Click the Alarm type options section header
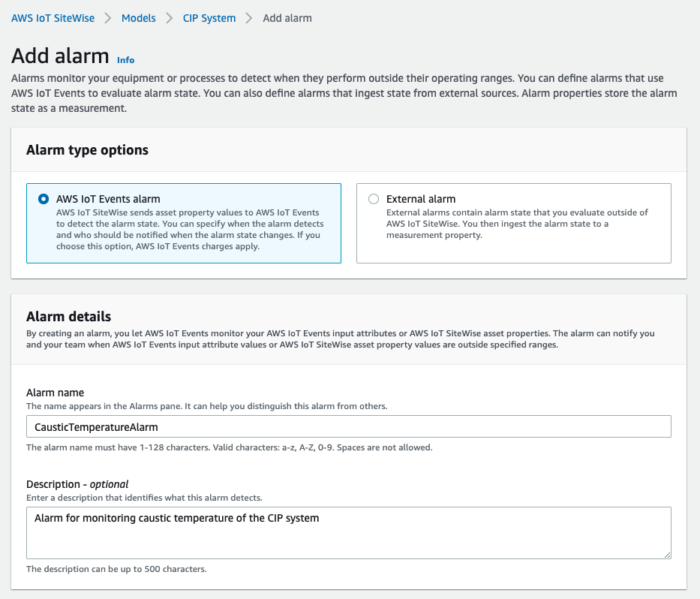The height and width of the screenshot is (599, 700). click(x=87, y=149)
